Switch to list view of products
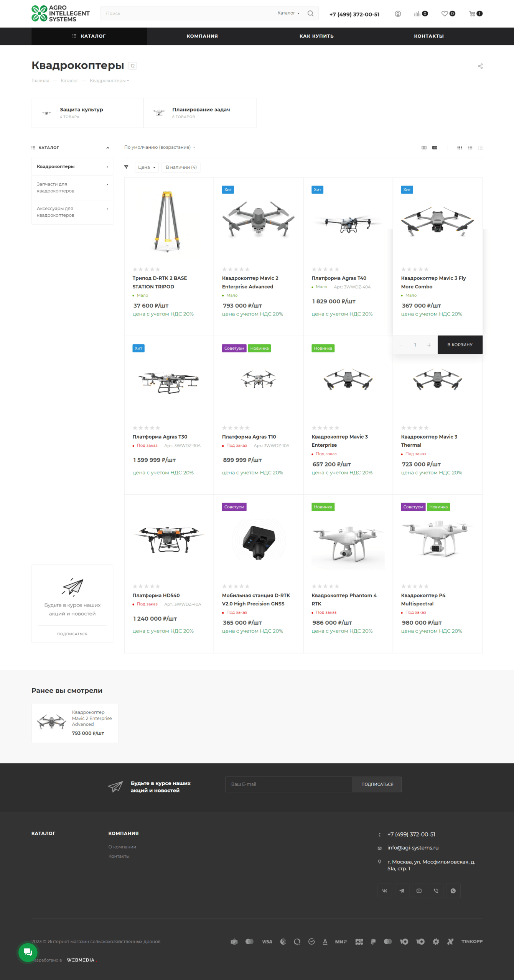 click(470, 148)
